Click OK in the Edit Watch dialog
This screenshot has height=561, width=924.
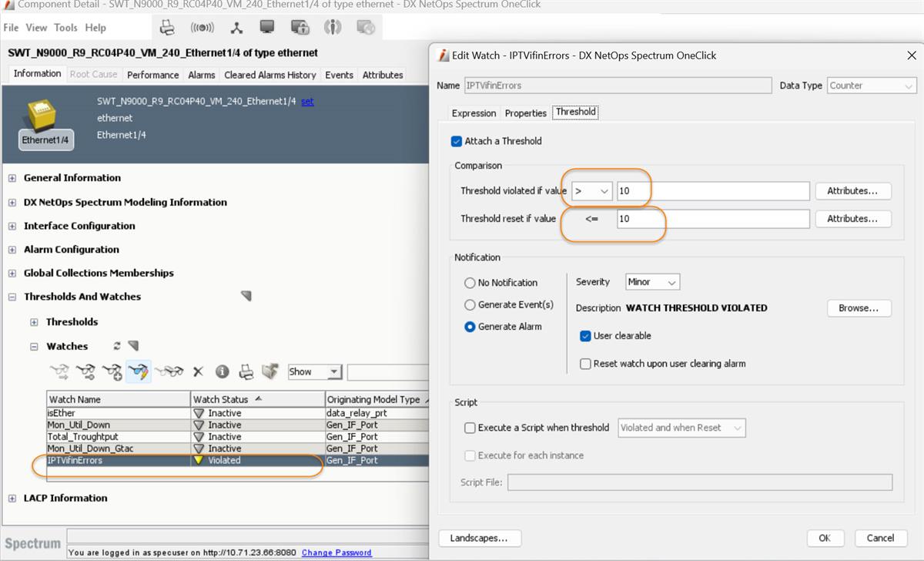click(x=825, y=538)
